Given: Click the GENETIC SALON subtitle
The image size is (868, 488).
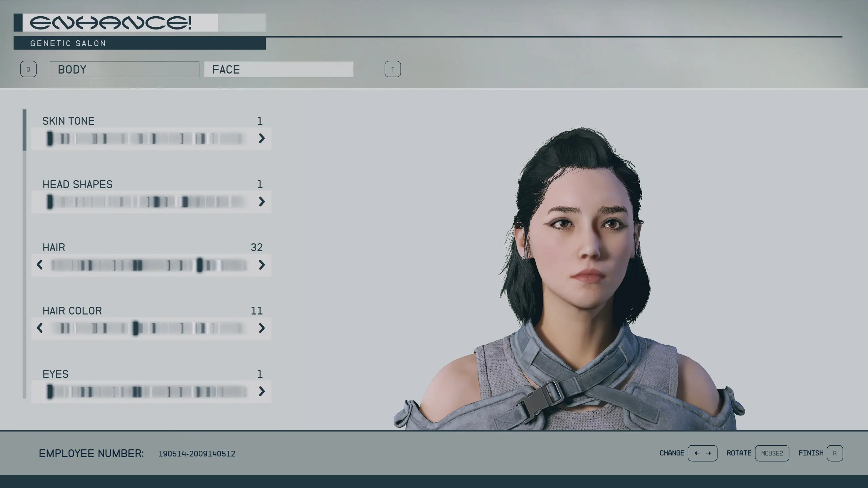Looking at the screenshot, I should (x=68, y=43).
